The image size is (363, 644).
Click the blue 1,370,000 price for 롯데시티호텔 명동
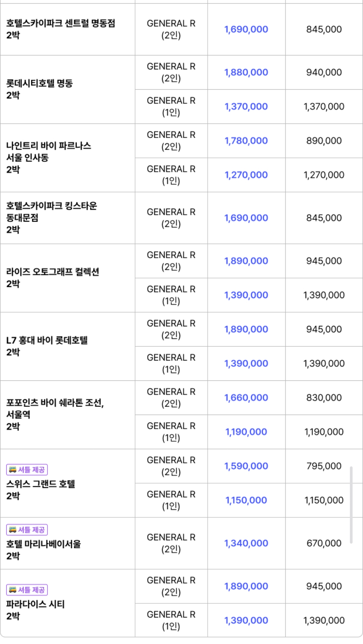coord(246,107)
